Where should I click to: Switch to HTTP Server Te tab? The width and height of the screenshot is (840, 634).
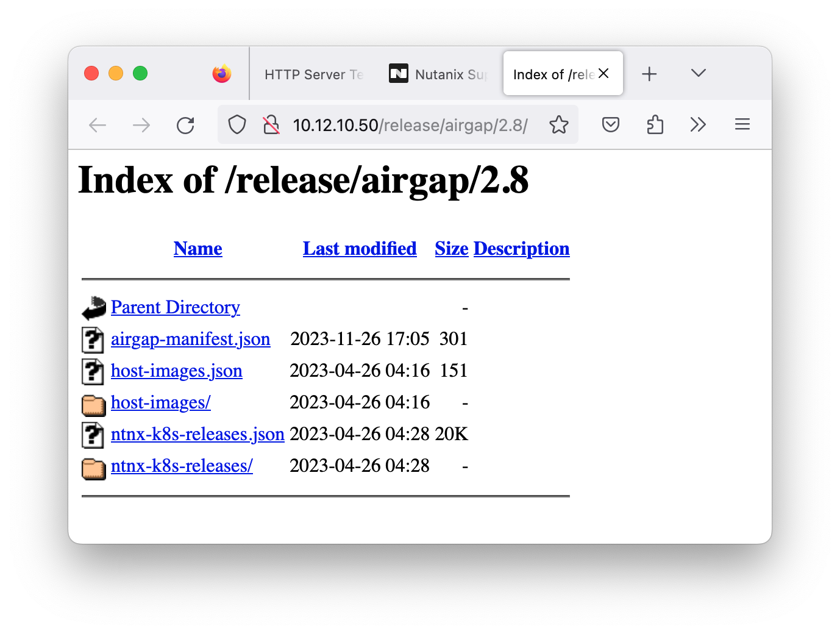tap(314, 74)
